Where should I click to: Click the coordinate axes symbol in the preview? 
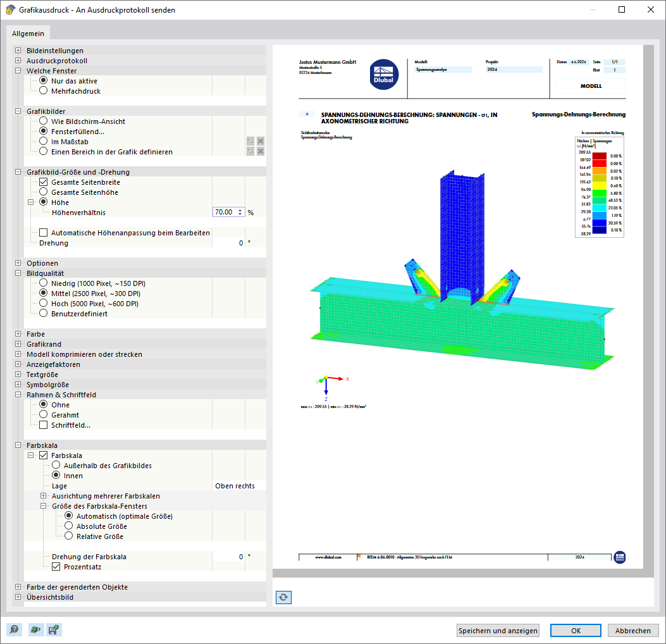tap(332, 388)
